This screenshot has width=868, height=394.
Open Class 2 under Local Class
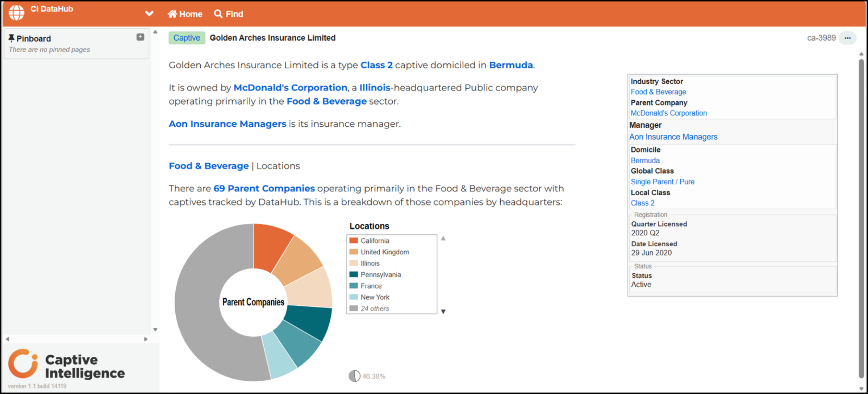(x=642, y=203)
